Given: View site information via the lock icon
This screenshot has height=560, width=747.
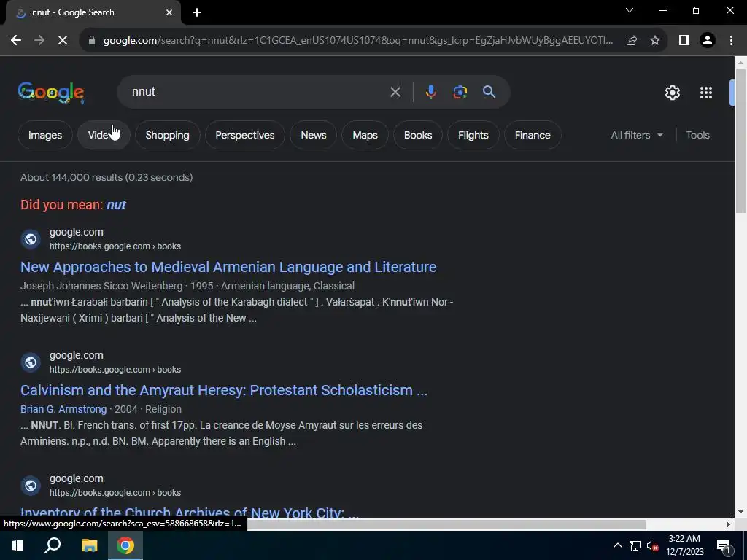Looking at the screenshot, I should [x=92, y=41].
